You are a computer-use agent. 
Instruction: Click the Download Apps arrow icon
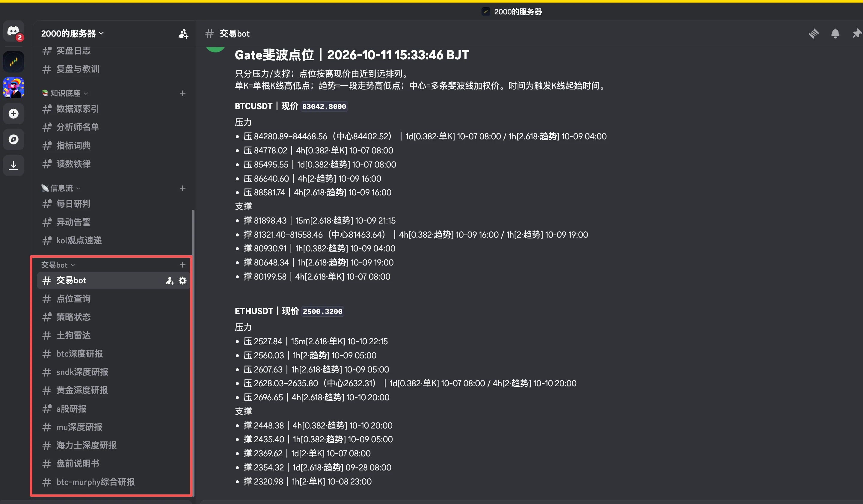(13, 165)
